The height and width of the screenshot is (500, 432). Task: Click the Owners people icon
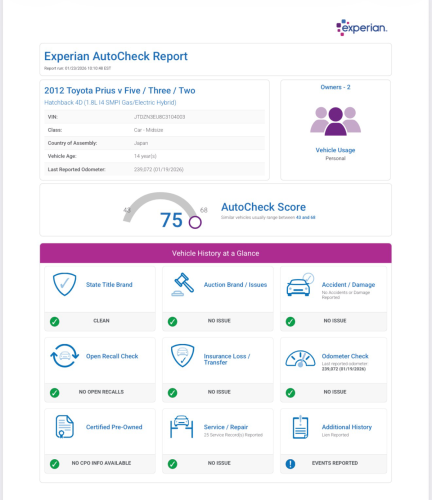[x=335, y=121]
